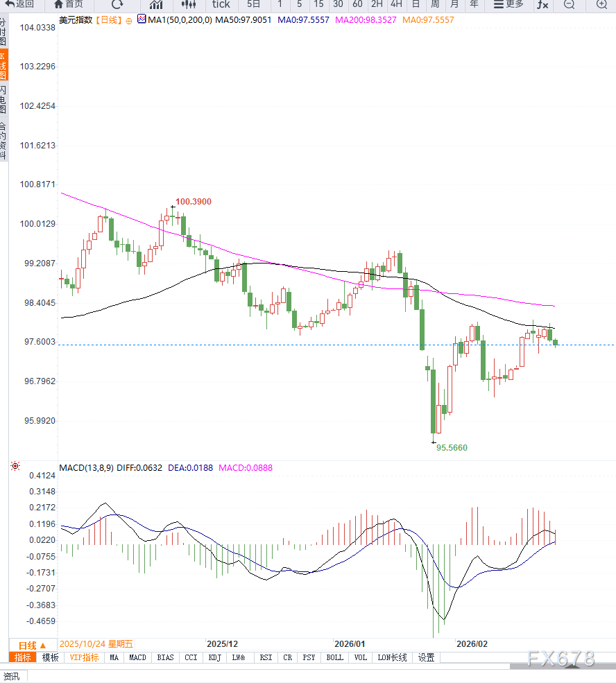Screen dimensions: 616x683
Task: Select the BOLL indicator tab
Action: click(x=334, y=657)
